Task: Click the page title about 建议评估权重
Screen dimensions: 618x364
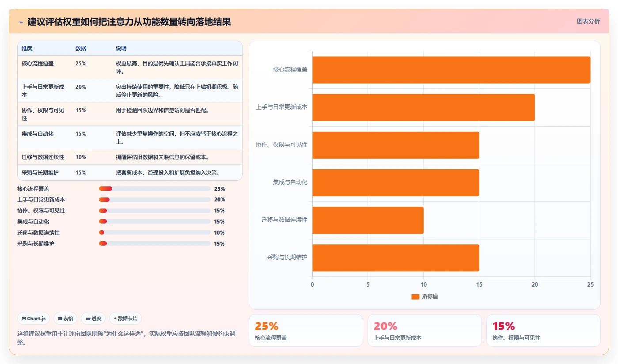Action: coord(129,22)
